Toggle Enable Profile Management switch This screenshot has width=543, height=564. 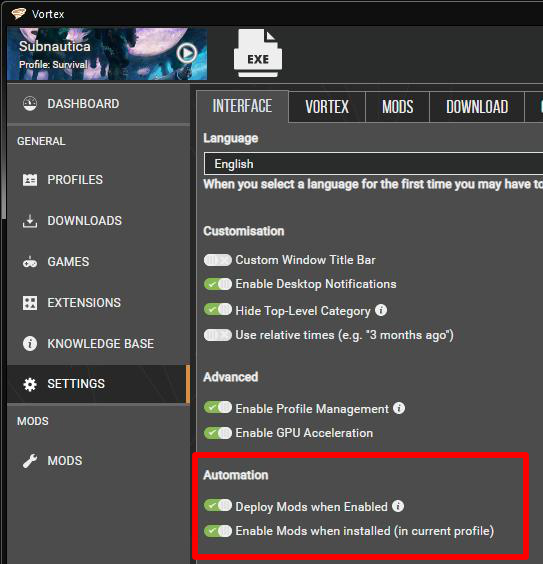coord(218,408)
